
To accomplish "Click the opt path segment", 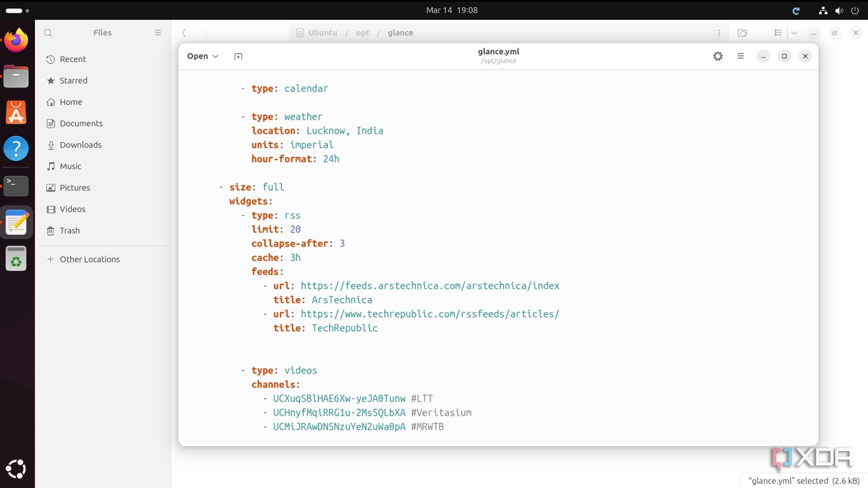I will point(363,33).
